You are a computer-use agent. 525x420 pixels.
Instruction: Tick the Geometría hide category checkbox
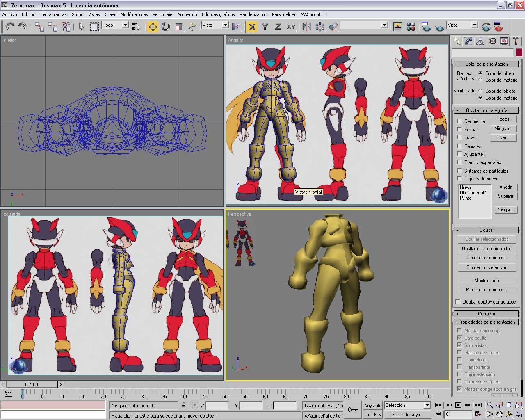click(x=459, y=121)
